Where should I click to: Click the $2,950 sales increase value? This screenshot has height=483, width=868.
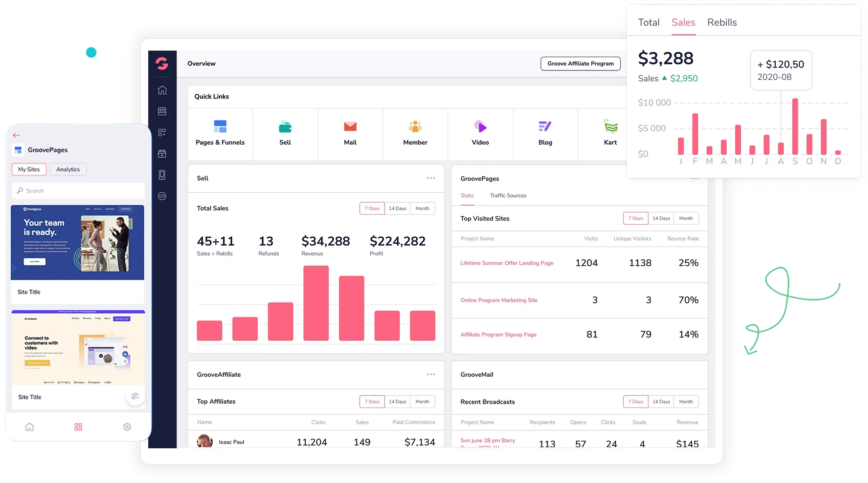[684, 78]
